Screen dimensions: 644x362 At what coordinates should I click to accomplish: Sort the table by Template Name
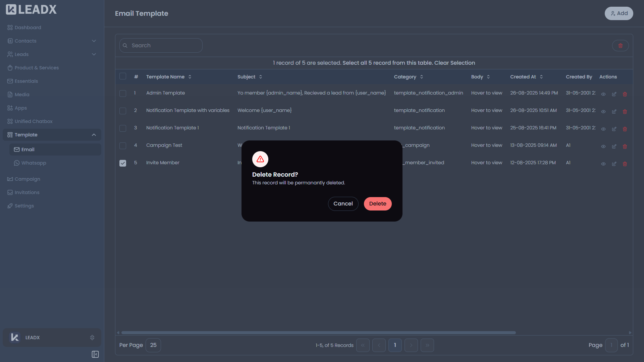[x=190, y=77]
